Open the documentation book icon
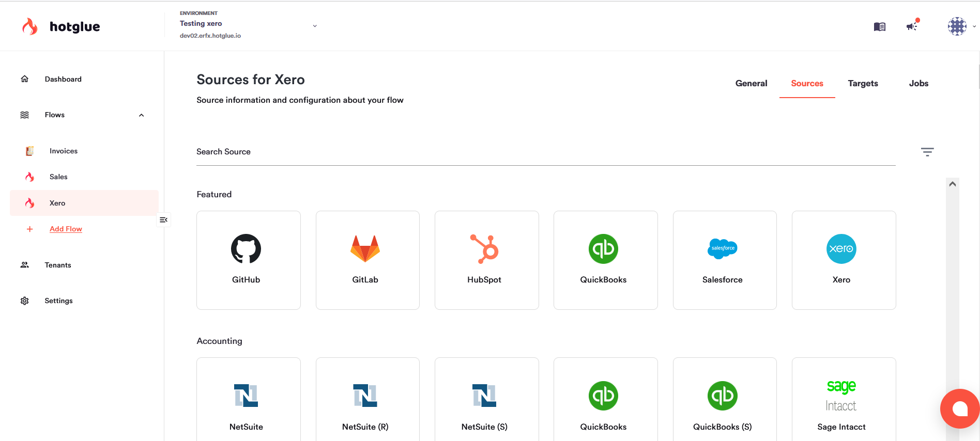The height and width of the screenshot is (441, 980). coord(879,26)
